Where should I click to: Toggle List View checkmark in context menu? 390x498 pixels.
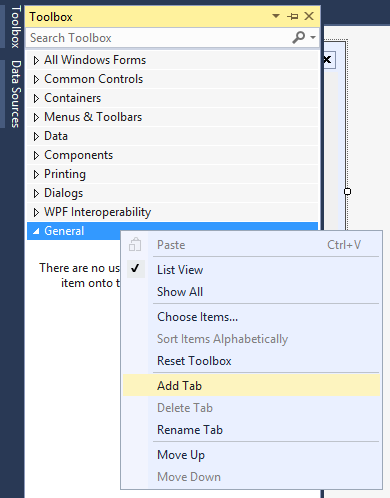pyautogui.click(x=252, y=270)
